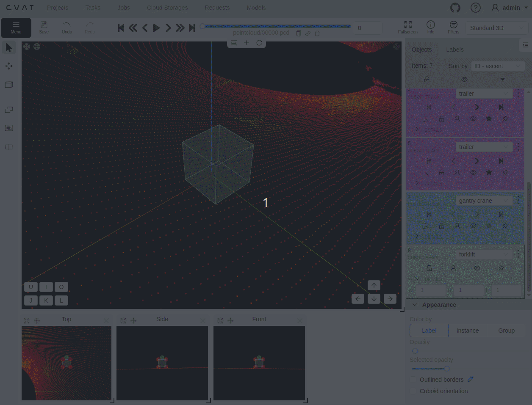The height and width of the screenshot is (405, 532).
Task: Go to the last frame
Action: (x=192, y=28)
